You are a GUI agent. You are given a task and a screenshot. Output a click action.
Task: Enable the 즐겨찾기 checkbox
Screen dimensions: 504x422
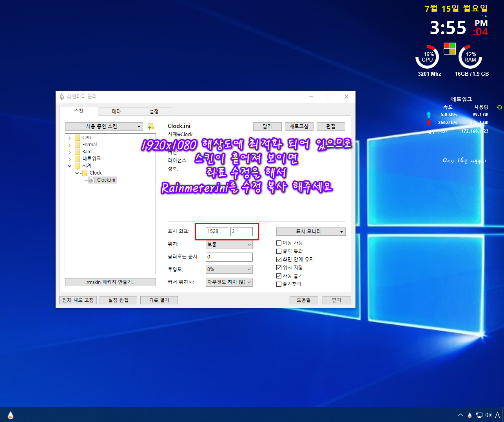(x=279, y=284)
